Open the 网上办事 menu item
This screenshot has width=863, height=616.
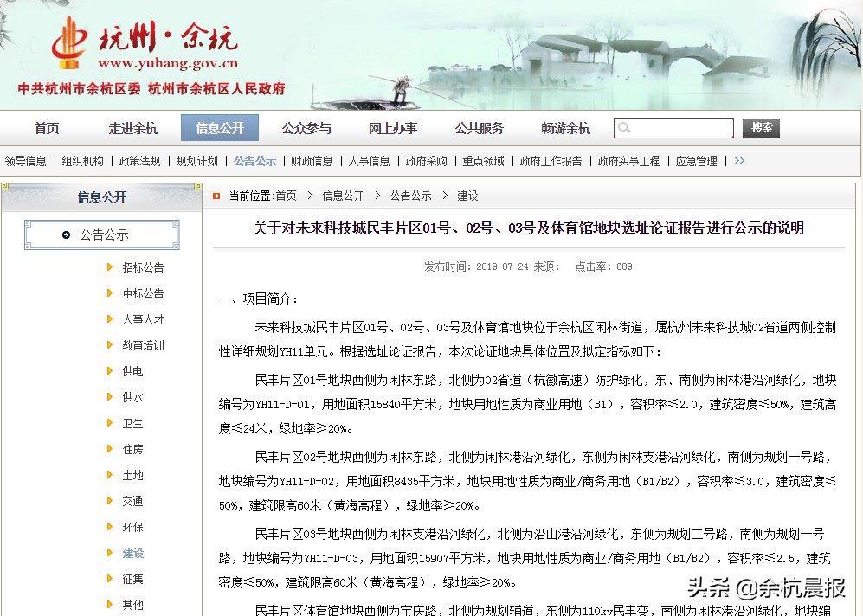(x=393, y=127)
